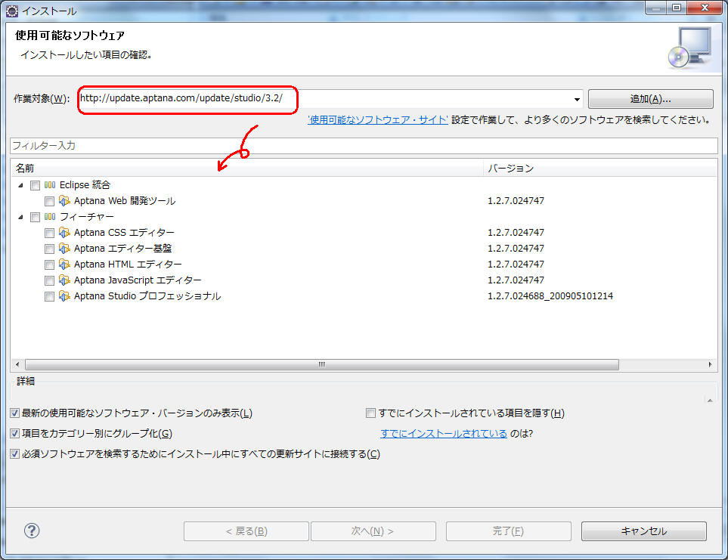Enable すでにインストールされている項目を隠す checkbox

370,413
